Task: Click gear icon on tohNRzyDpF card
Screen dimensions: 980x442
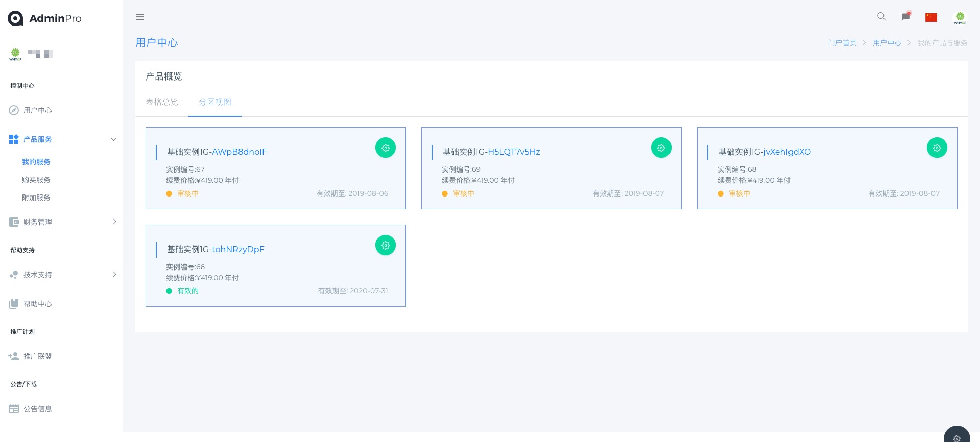Action: tap(386, 245)
